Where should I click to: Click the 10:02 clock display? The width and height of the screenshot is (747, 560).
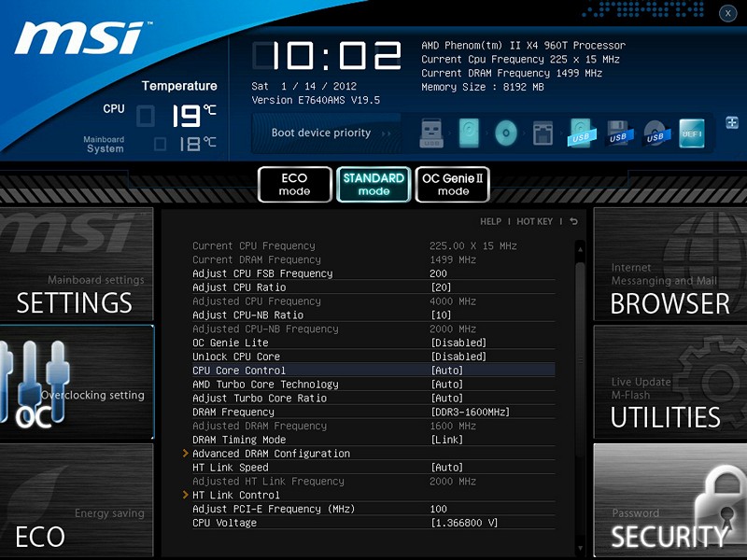click(327, 56)
